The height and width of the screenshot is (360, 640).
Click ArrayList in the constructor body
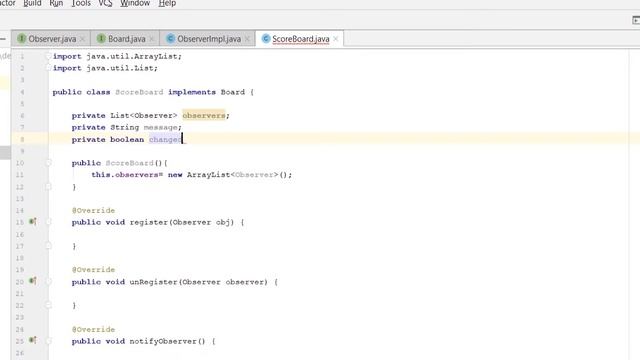pyautogui.click(x=209, y=175)
